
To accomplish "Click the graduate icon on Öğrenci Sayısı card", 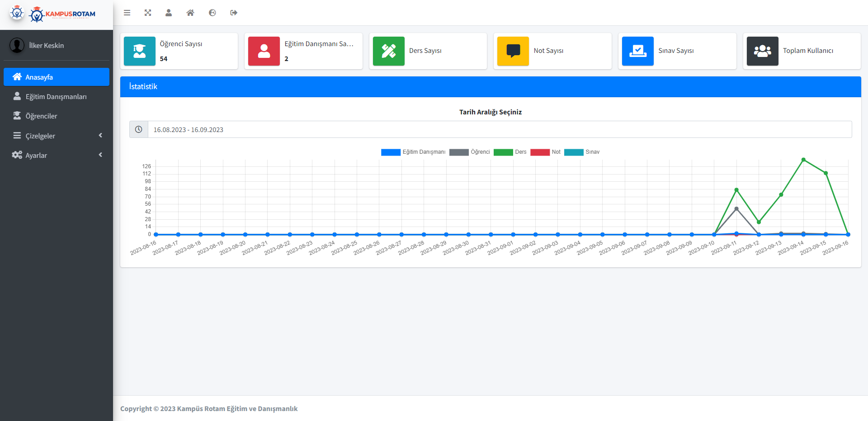I will tap(140, 51).
